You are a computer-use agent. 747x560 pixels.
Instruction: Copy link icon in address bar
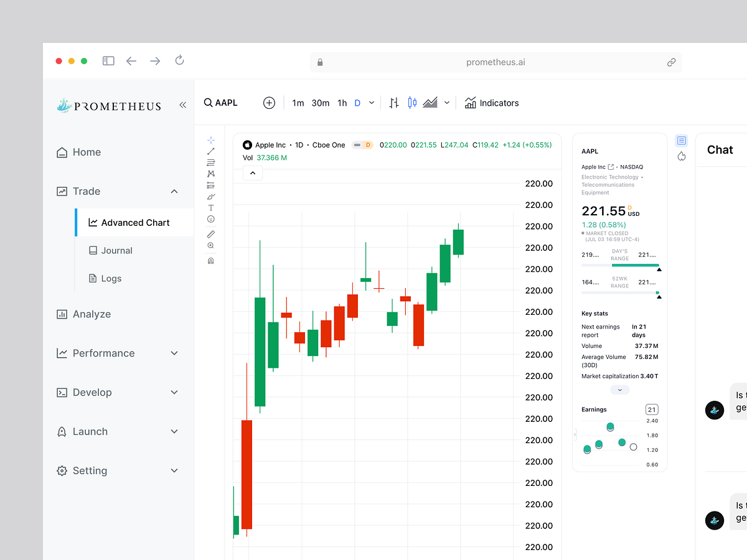point(671,62)
